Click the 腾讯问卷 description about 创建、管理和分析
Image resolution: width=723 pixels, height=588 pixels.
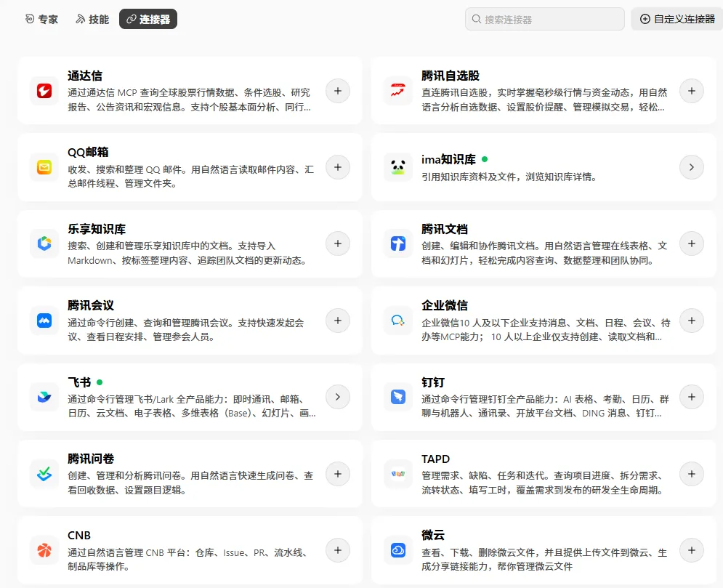tap(190, 483)
